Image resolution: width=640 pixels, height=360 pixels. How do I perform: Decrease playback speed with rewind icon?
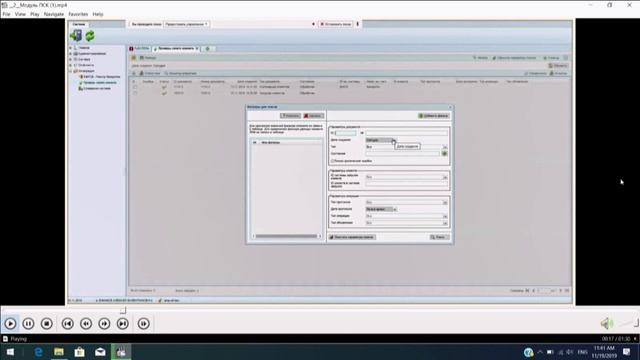click(x=86, y=324)
